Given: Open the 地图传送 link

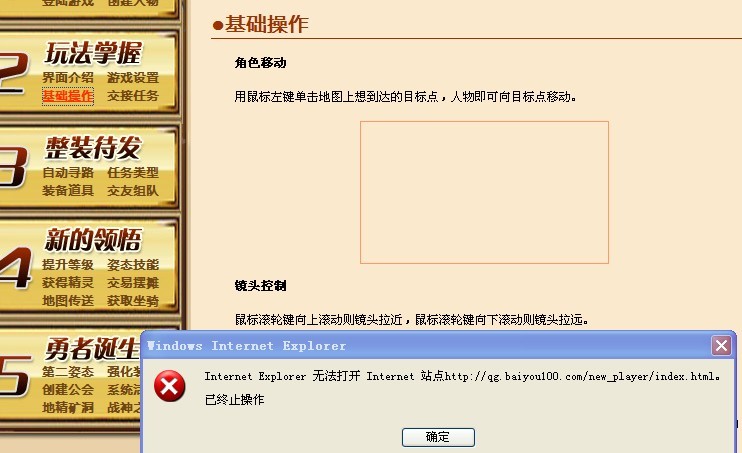Looking at the screenshot, I should (x=68, y=301).
